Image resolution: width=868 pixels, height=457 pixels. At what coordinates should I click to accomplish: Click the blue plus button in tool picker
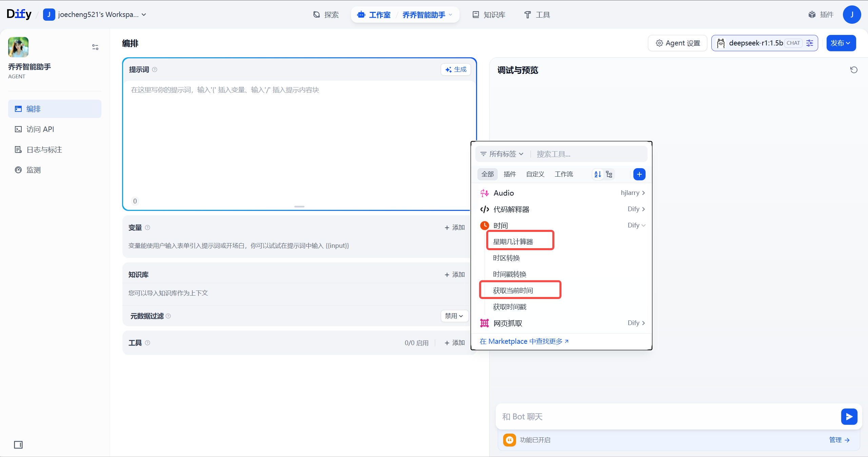[639, 174]
